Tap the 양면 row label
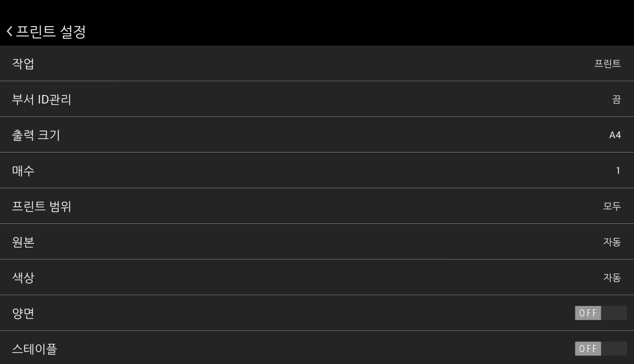The height and width of the screenshot is (364, 634). pos(23,313)
